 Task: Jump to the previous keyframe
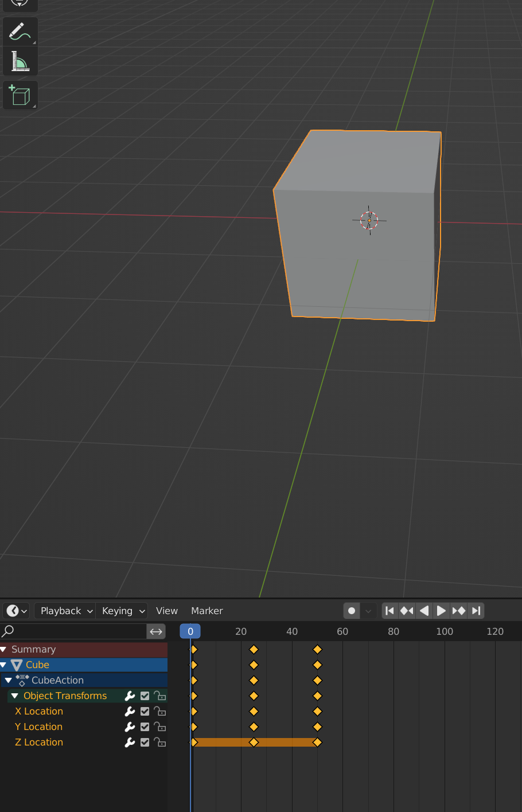point(407,611)
